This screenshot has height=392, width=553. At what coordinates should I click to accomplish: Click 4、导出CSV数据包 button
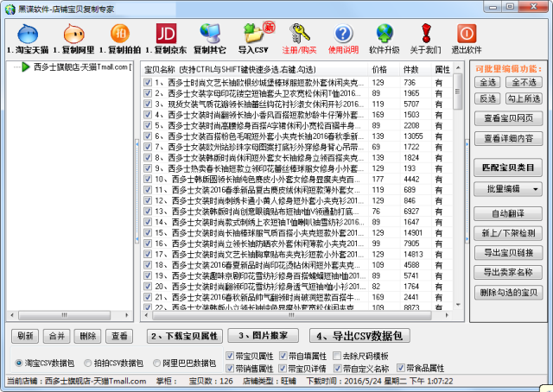(359, 336)
